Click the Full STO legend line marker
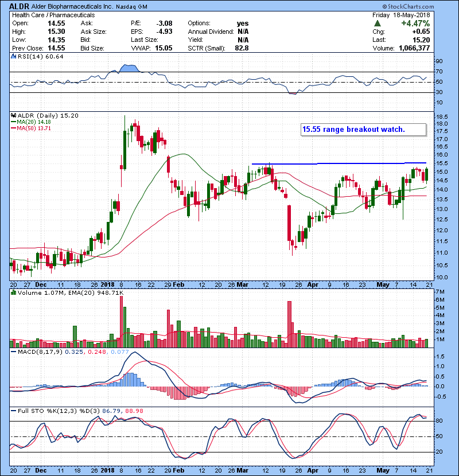Screen dimensions: 459x476 pos(13,411)
